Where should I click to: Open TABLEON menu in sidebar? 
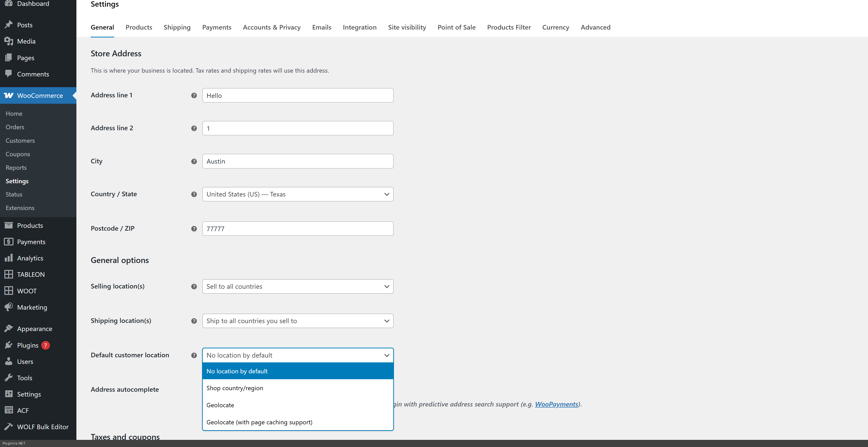point(31,274)
